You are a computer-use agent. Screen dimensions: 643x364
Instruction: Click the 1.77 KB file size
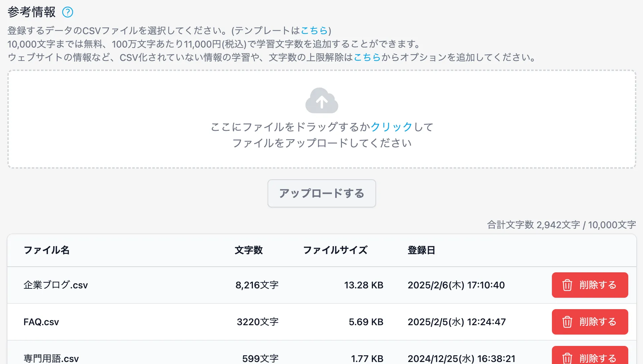pyautogui.click(x=367, y=358)
